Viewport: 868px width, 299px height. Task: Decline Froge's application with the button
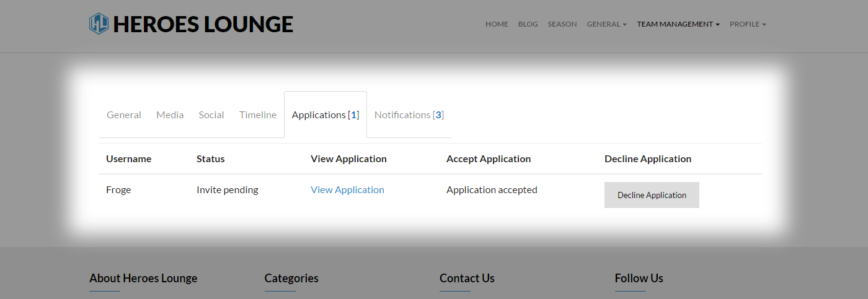pyautogui.click(x=652, y=195)
